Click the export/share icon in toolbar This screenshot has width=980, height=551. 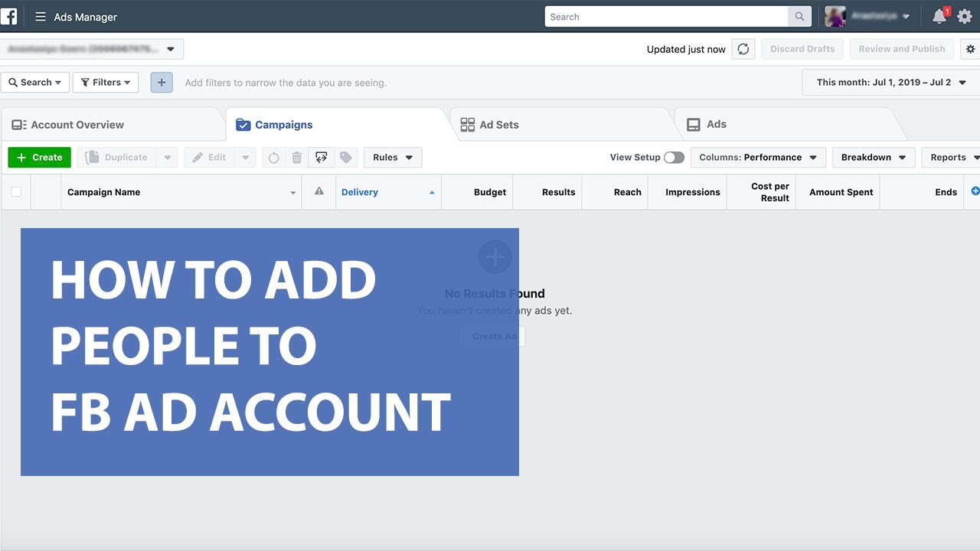pyautogui.click(x=322, y=158)
